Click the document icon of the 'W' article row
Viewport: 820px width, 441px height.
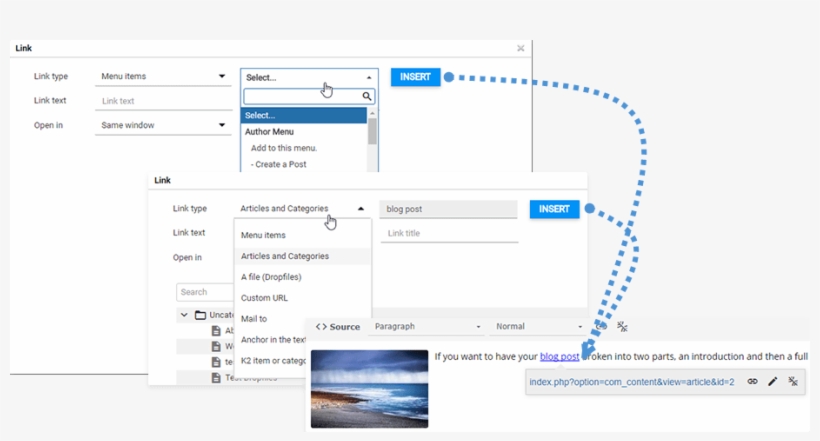pos(216,346)
